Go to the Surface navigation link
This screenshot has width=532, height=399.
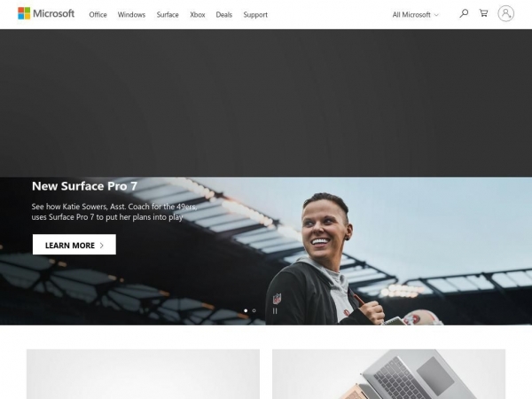pyautogui.click(x=168, y=15)
